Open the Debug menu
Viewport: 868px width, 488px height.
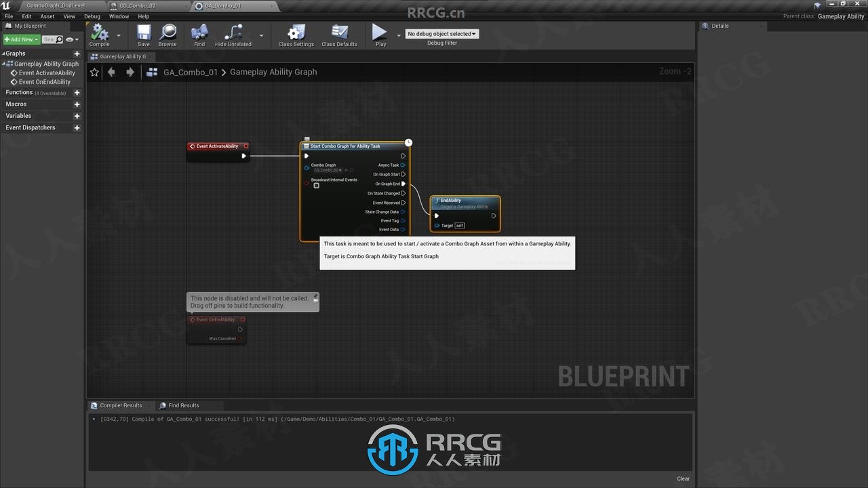tap(92, 16)
